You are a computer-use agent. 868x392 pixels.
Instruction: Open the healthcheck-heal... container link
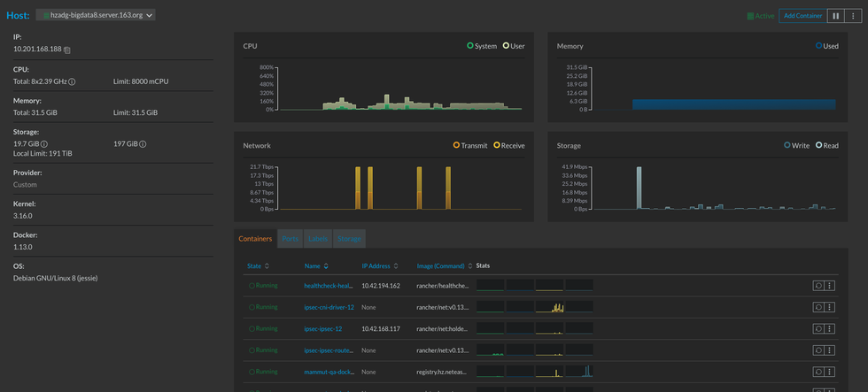[x=329, y=286]
